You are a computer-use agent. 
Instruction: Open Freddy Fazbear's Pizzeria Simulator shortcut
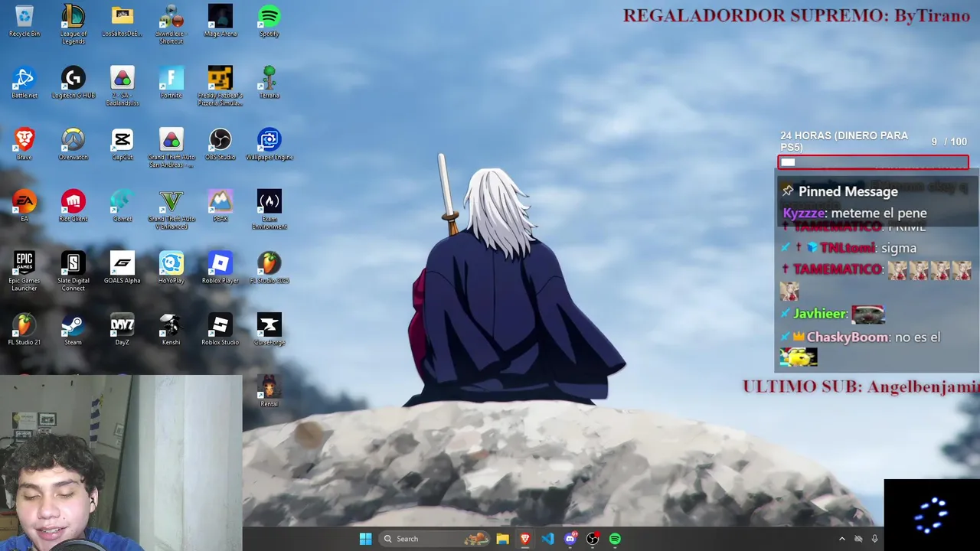point(220,86)
